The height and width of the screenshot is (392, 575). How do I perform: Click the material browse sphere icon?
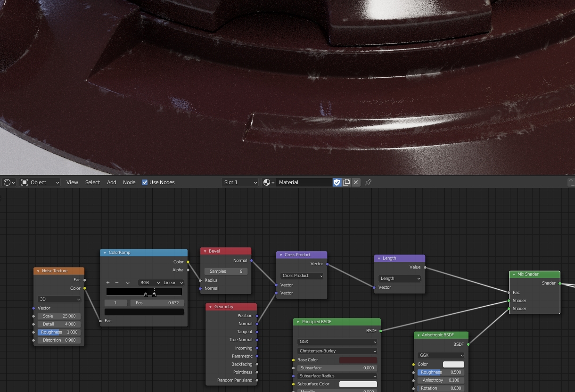click(x=269, y=182)
